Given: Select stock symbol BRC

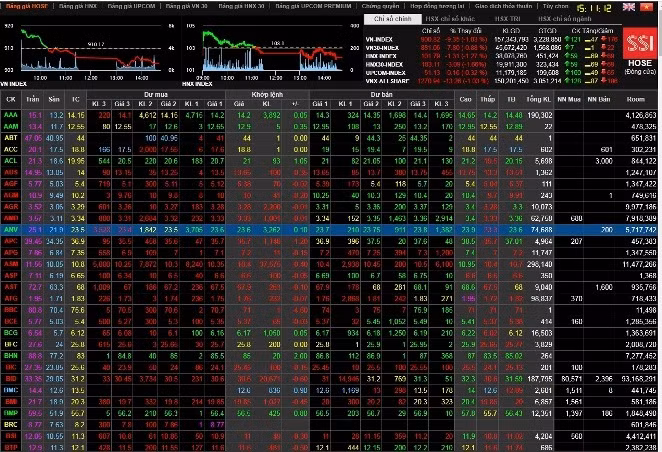Looking at the screenshot, I should (x=11, y=425).
